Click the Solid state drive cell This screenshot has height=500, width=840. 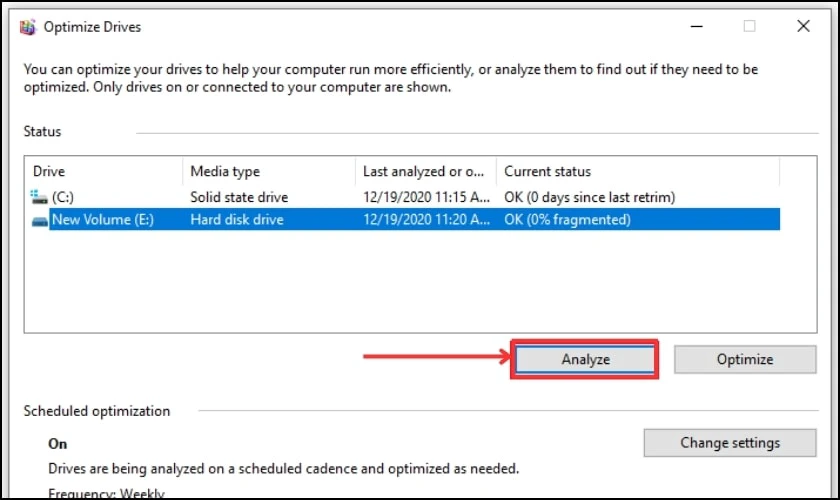(239, 197)
